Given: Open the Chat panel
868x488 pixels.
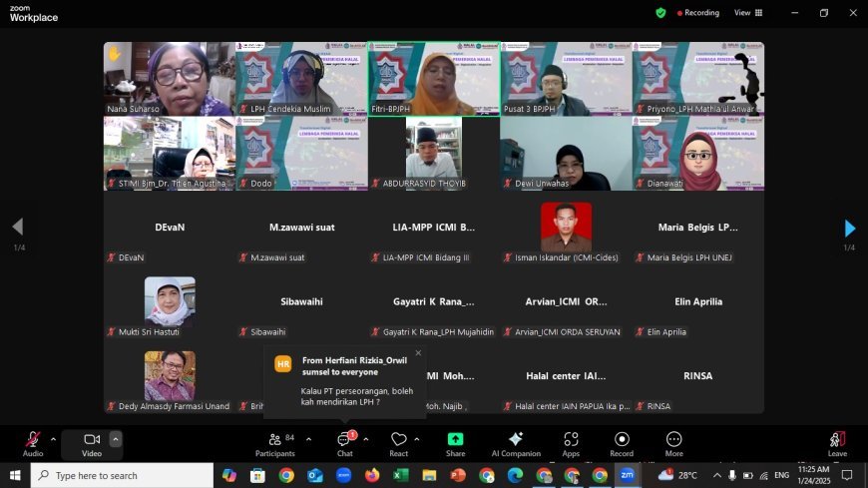Looking at the screenshot, I should point(345,444).
